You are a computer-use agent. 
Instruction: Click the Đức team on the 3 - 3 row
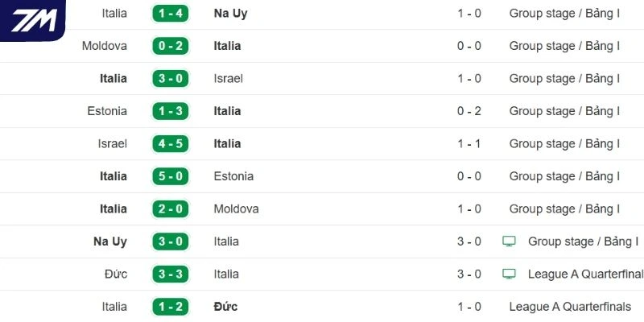(x=116, y=274)
